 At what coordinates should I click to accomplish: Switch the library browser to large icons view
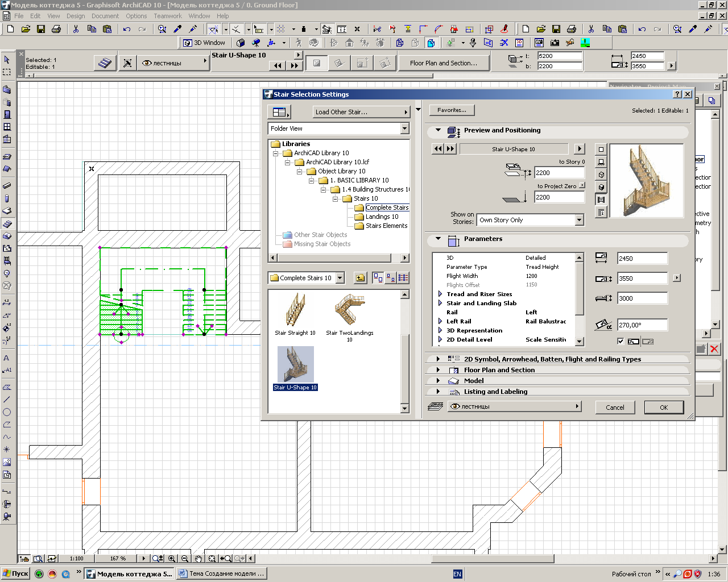click(x=378, y=278)
